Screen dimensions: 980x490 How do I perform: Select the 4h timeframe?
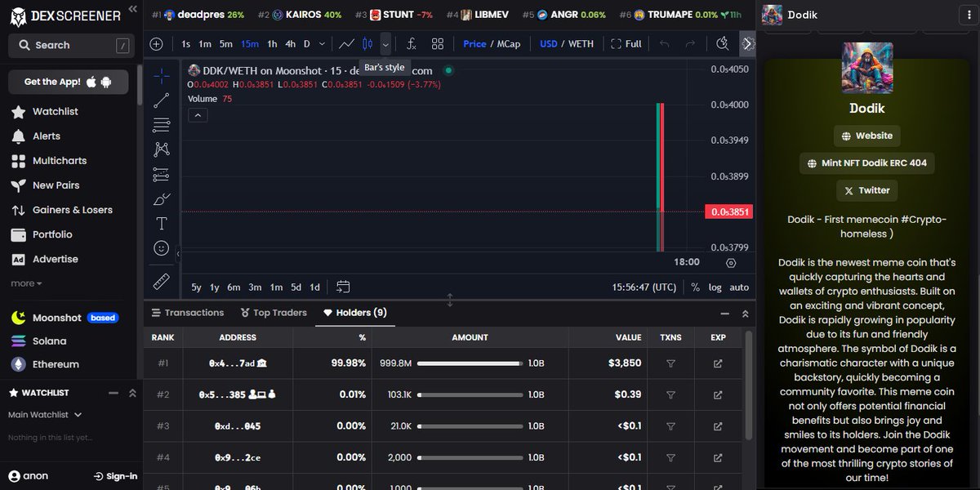(x=291, y=44)
